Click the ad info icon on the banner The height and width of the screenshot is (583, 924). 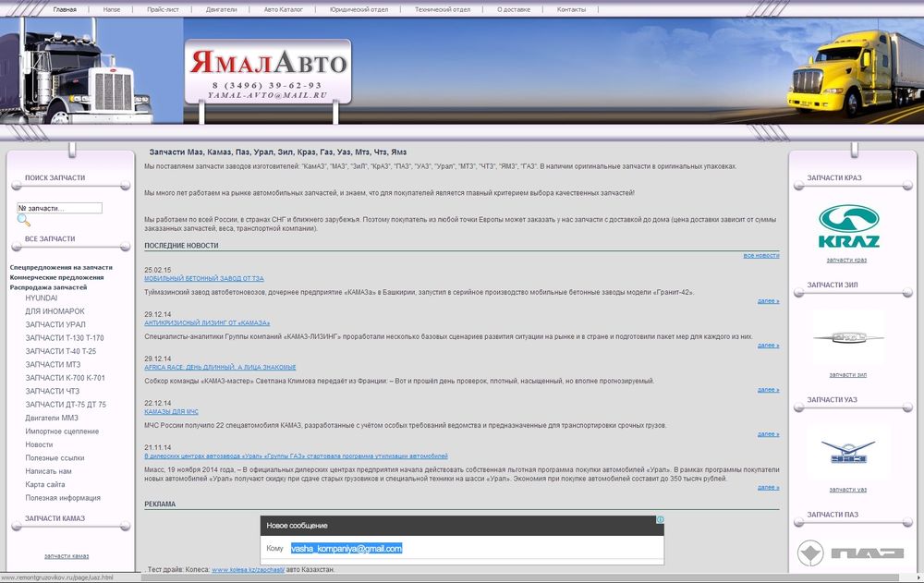[660, 519]
